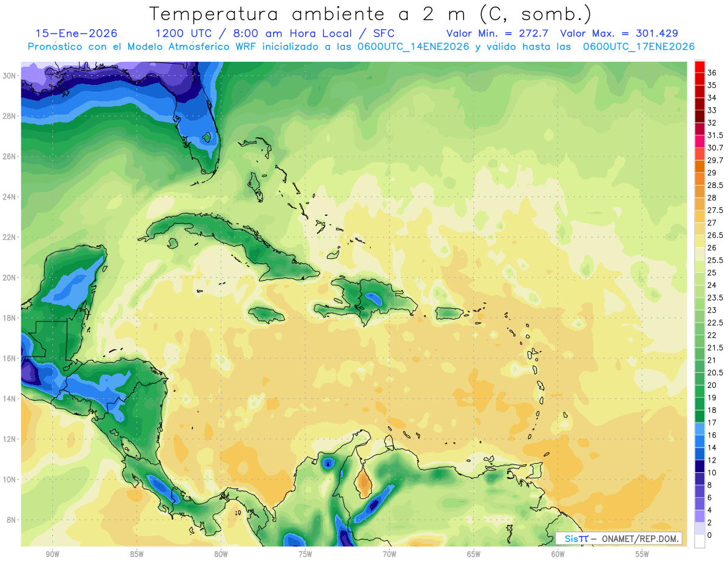
Task: Click the 14N latitude label
Action: coord(10,399)
